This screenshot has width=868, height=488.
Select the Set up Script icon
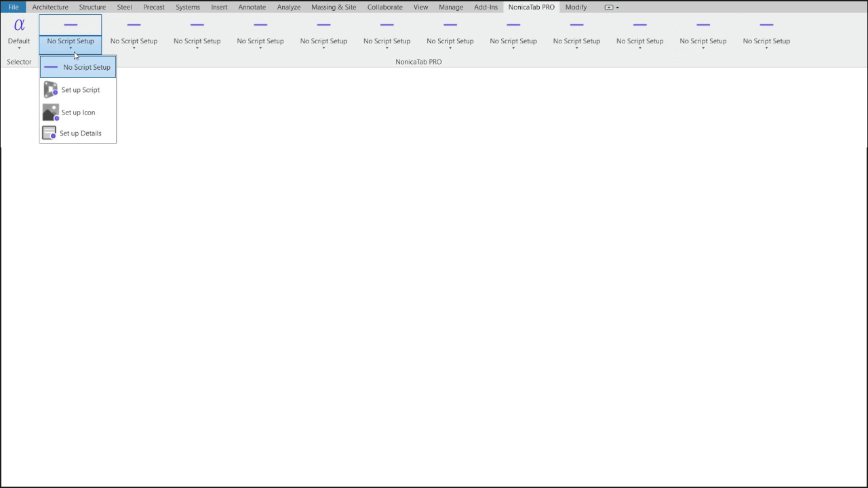[51, 89]
